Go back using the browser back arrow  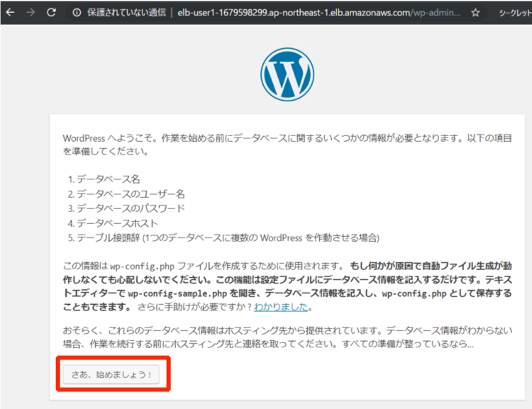point(11,13)
